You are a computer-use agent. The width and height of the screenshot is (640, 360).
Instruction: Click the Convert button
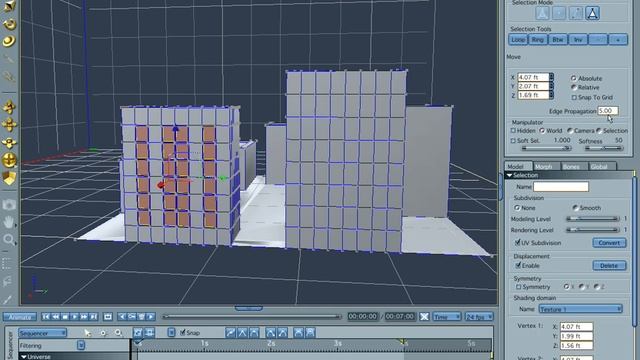pos(609,242)
